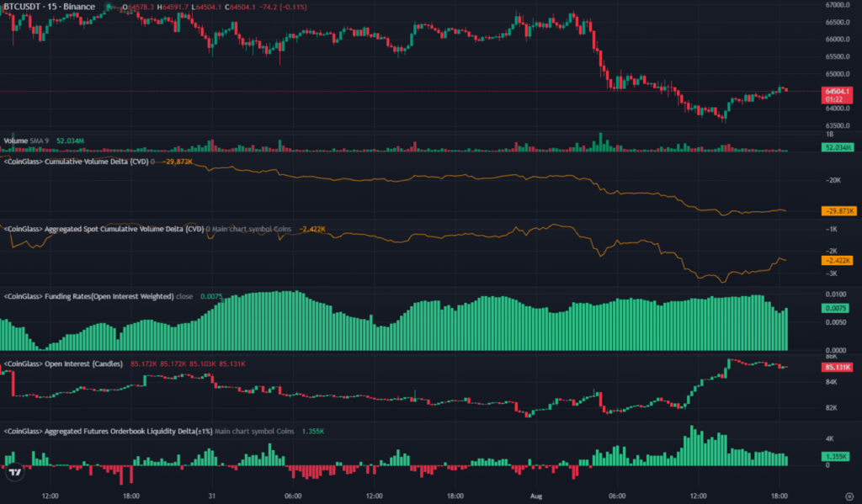The height and width of the screenshot is (504, 862).
Task: Click the green 0.0075 funding rate axis label
Action: click(835, 308)
